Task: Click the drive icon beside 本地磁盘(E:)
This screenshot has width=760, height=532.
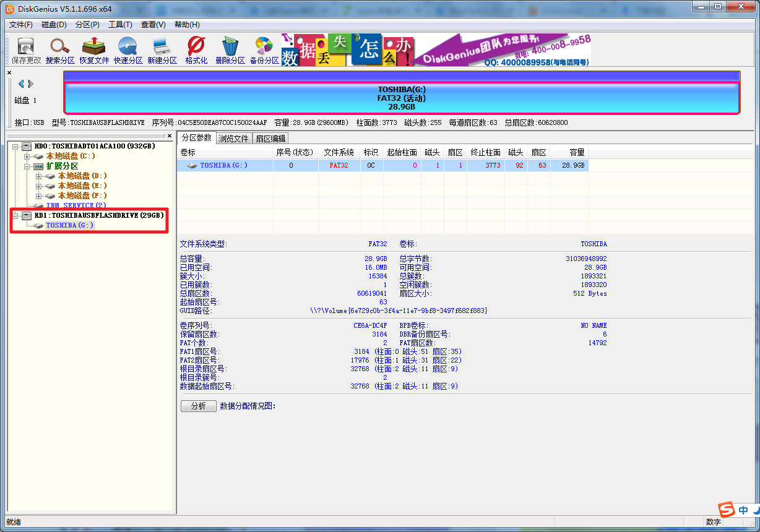Action: pyautogui.click(x=50, y=186)
